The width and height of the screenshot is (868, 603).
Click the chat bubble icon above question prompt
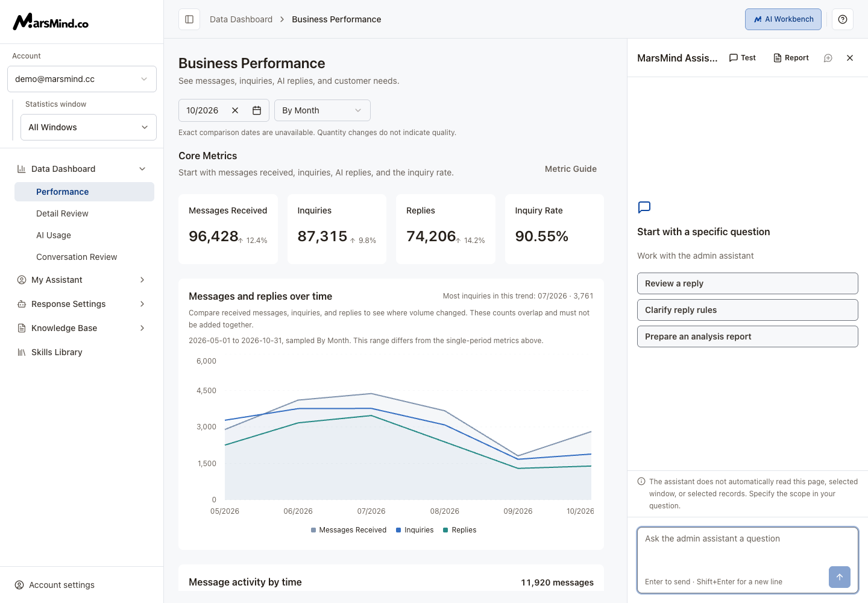point(644,207)
